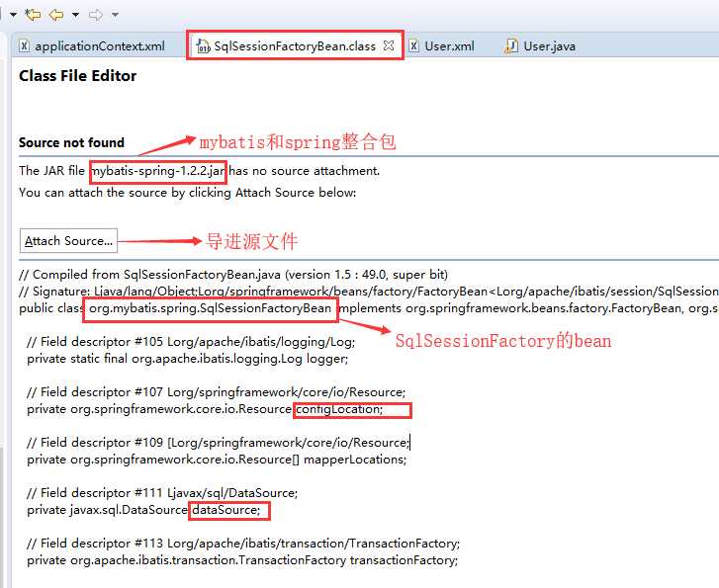This screenshot has width=719, height=588.
Task: Switch to the applicationContext.xml tab
Action: pos(92,45)
